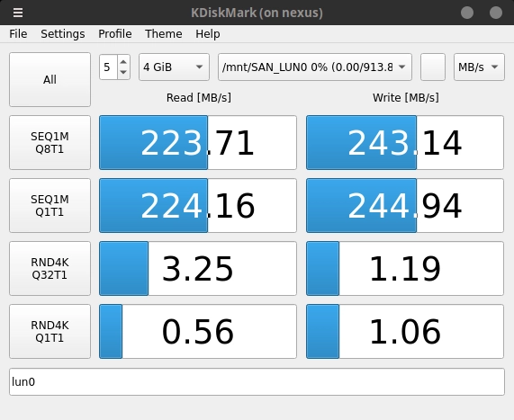Decrease the test count with the down arrow
The height and width of the screenshot is (420, 514).
pyautogui.click(x=123, y=73)
